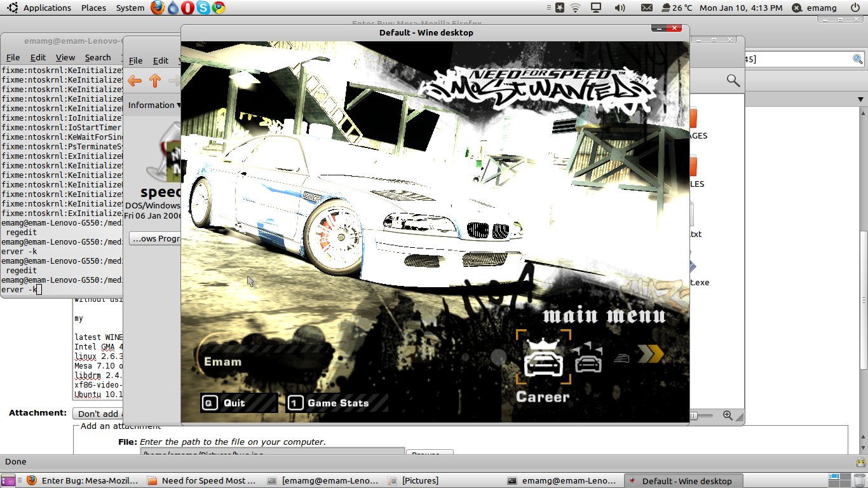This screenshot has height=488, width=868.
Task: Click the attachment file path input field
Action: tap(272, 452)
